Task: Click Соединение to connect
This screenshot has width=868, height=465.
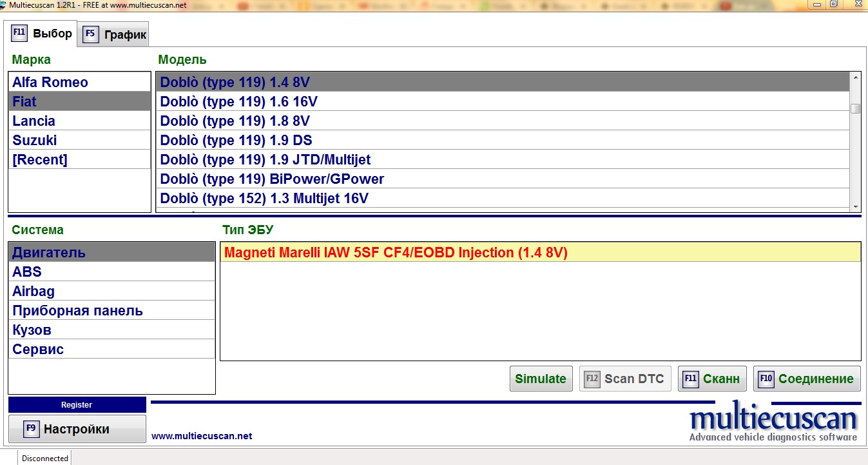Action: click(x=807, y=379)
